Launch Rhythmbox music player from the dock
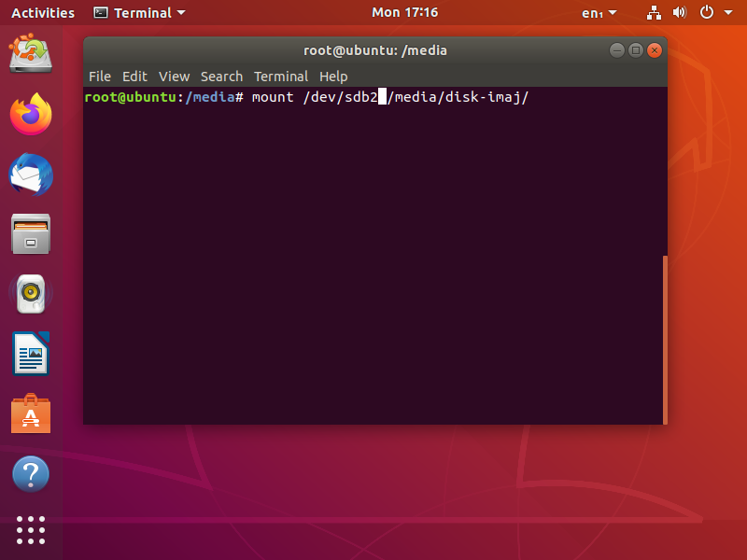This screenshot has width=747, height=560. pyautogui.click(x=31, y=294)
